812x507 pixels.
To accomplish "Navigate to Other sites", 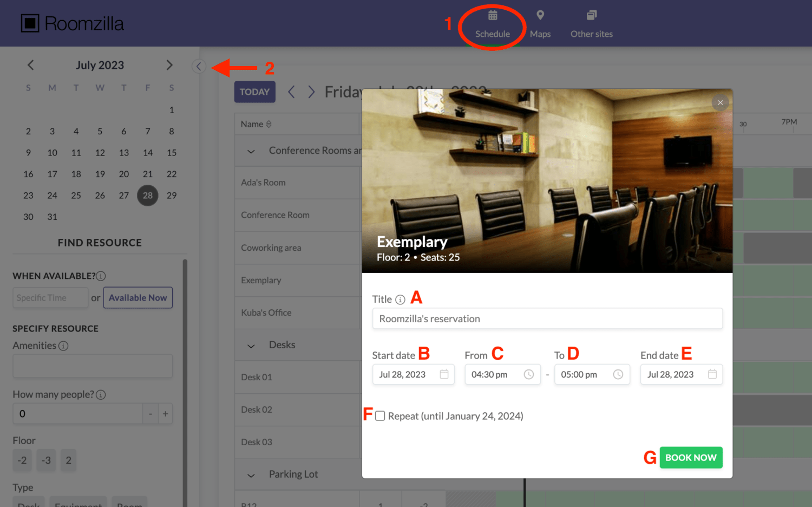I will click(591, 23).
